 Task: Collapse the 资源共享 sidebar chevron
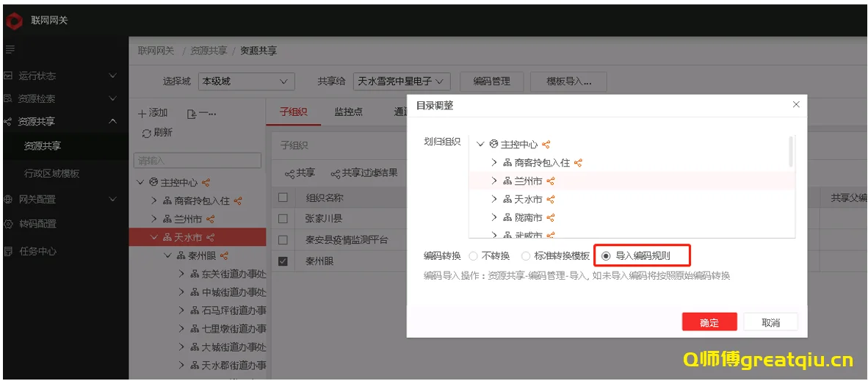pyautogui.click(x=112, y=120)
